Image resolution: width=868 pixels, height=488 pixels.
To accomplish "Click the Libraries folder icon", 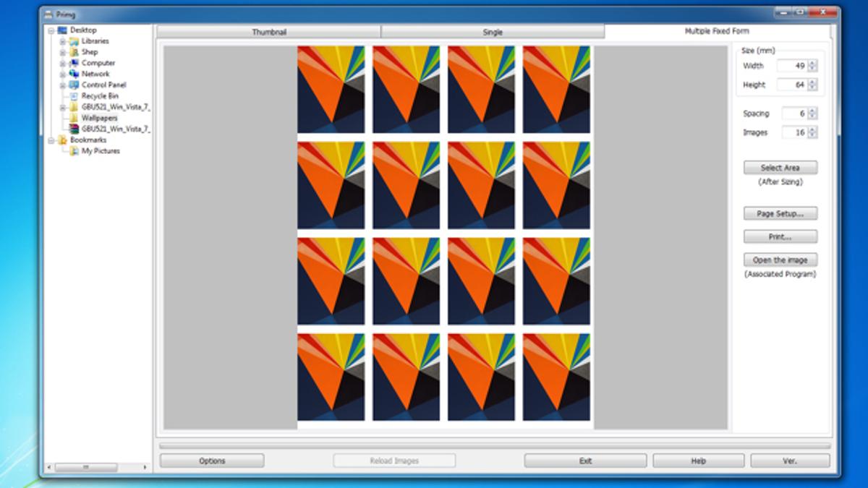I will pyautogui.click(x=74, y=41).
